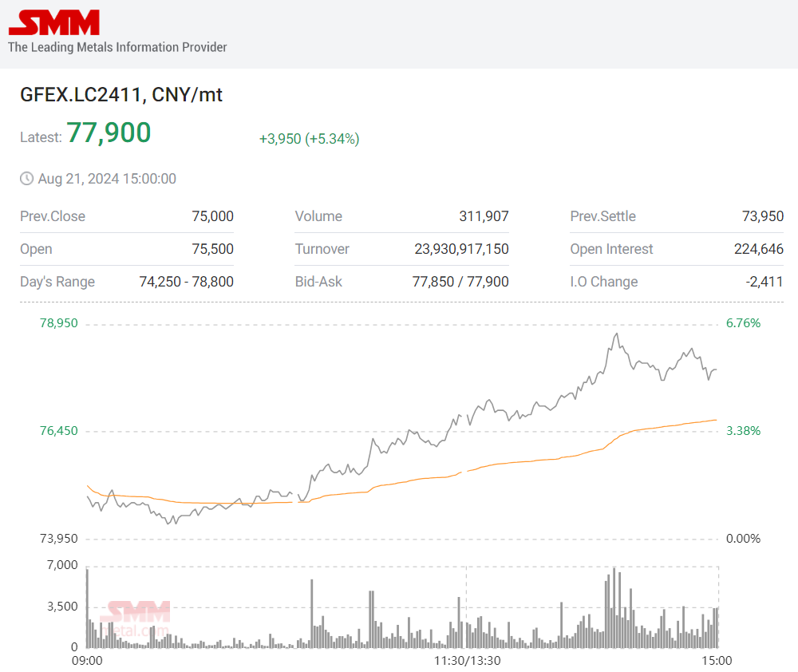Image resolution: width=798 pixels, height=672 pixels.
Task: Expand the Day's Range row
Action: tap(127, 282)
